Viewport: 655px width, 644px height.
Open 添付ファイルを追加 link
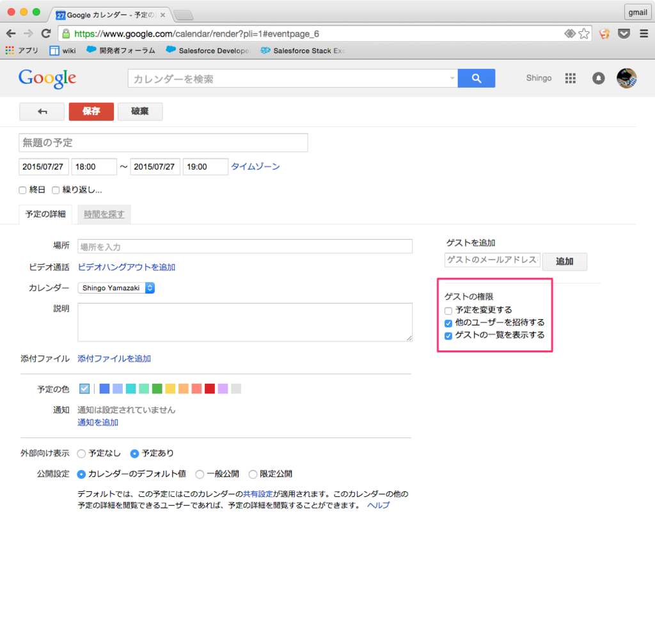pyautogui.click(x=113, y=358)
